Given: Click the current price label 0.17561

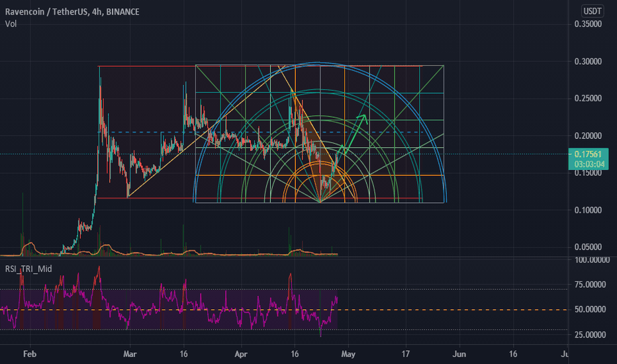Looking at the screenshot, I should click(588, 154).
